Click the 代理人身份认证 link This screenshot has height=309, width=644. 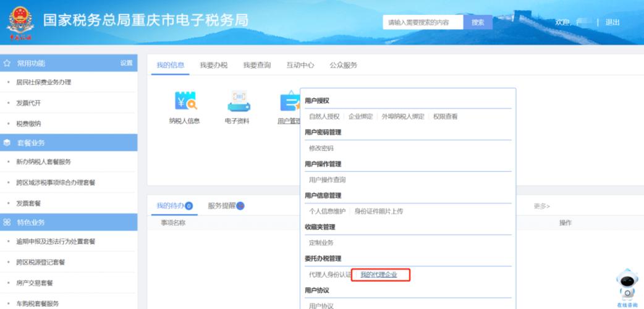pyautogui.click(x=330, y=275)
